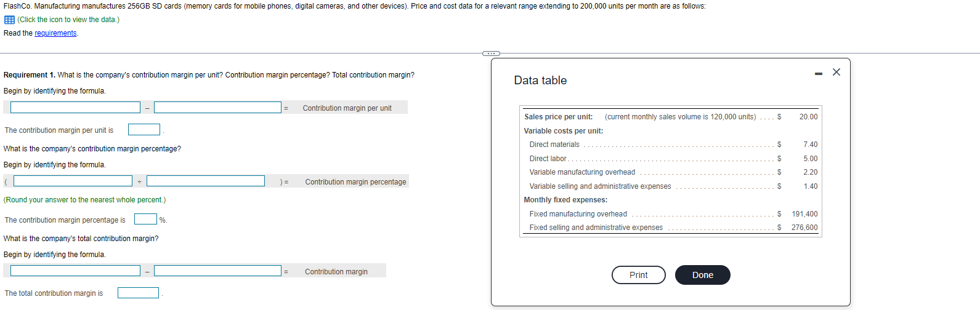Open "Click the icon to view the data"
Image resolution: width=980 pixels, height=310 pixels.
pyautogui.click(x=68, y=20)
